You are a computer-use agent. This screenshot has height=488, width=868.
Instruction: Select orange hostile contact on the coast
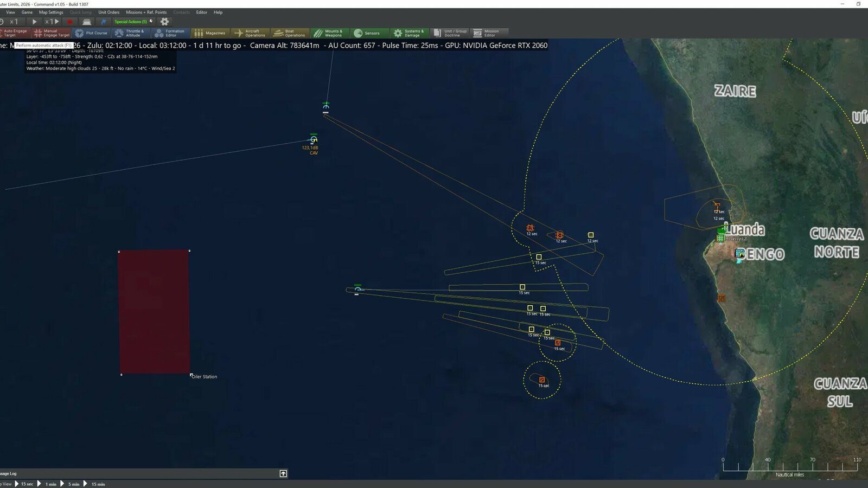(721, 298)
